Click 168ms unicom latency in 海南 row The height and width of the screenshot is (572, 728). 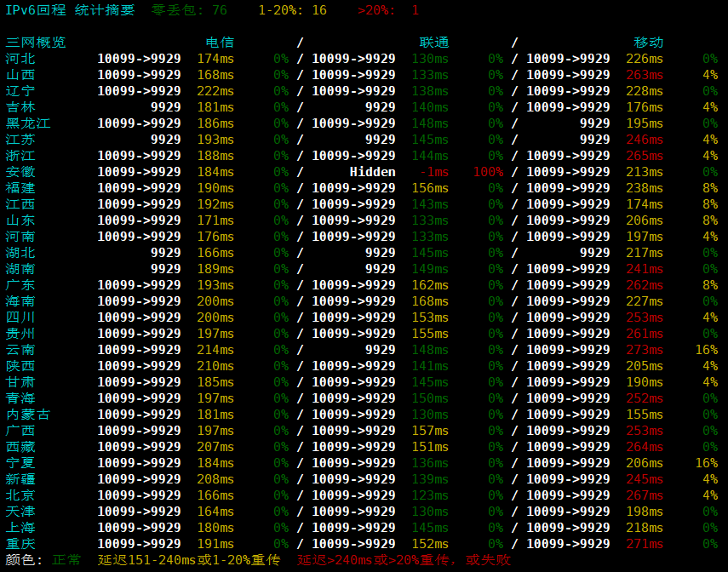(430, 301)
